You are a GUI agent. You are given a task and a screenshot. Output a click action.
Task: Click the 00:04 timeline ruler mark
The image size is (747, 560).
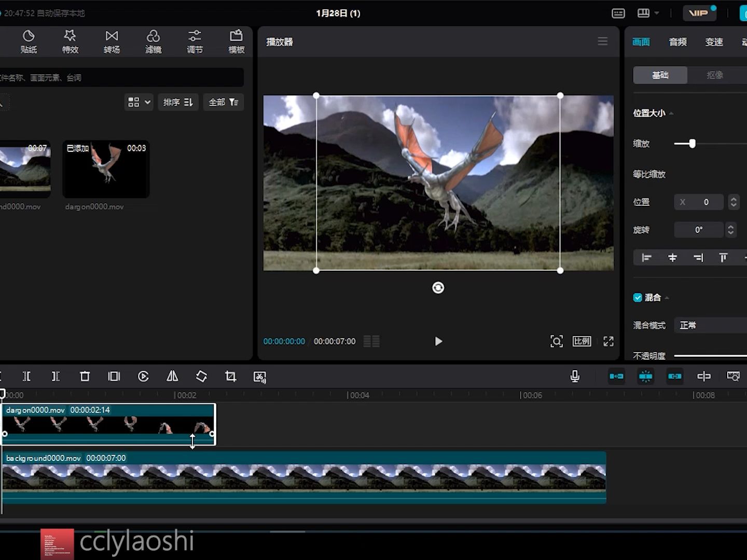[x=358, y=395]
